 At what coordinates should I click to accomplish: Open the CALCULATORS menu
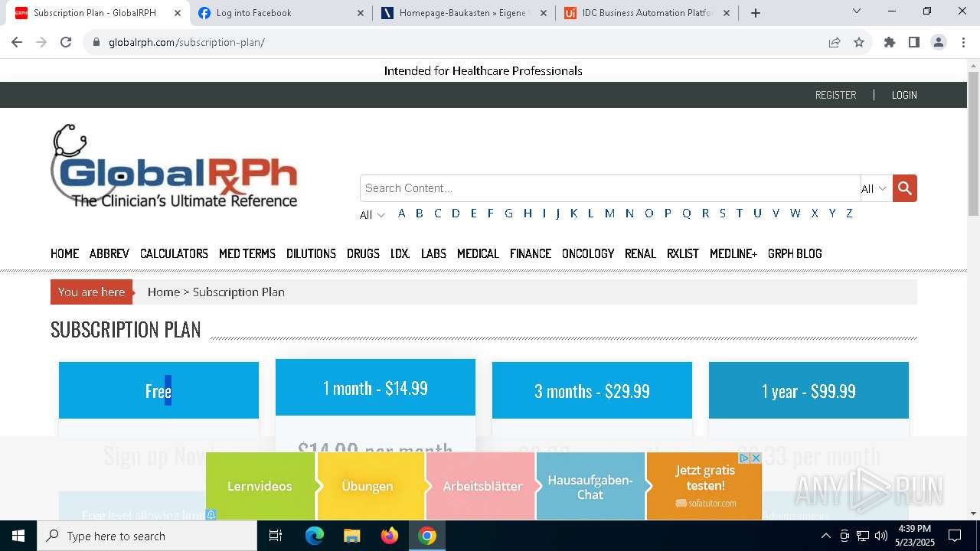click(174, 253)
